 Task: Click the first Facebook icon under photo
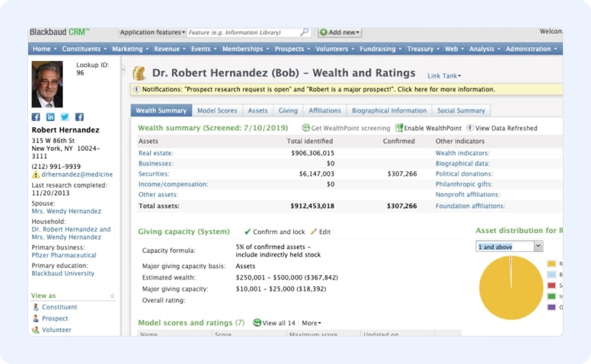click(36, 117)
